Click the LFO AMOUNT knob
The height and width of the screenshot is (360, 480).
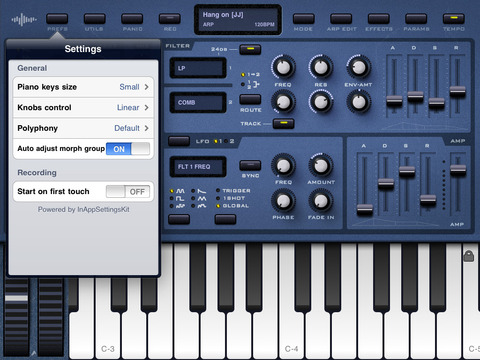pos(321,166)
